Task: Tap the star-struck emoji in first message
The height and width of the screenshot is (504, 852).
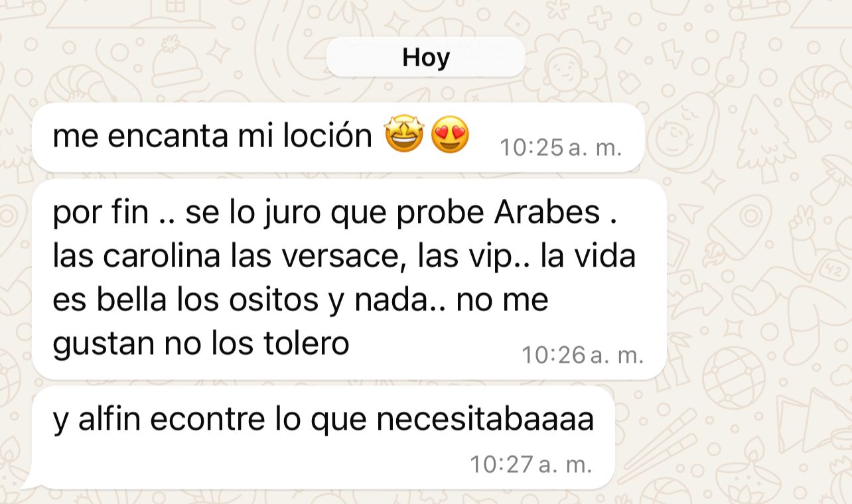Action: tap(403, 135)
